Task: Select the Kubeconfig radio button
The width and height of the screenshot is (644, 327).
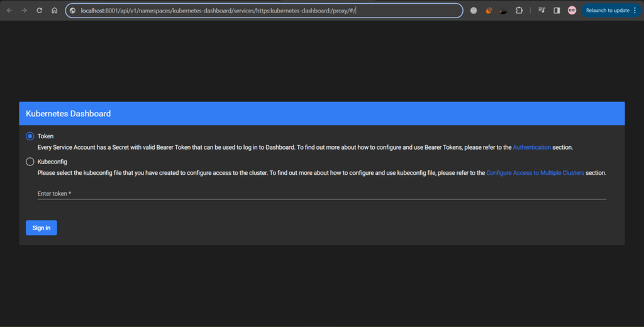Action: click(x=30, y=162)
